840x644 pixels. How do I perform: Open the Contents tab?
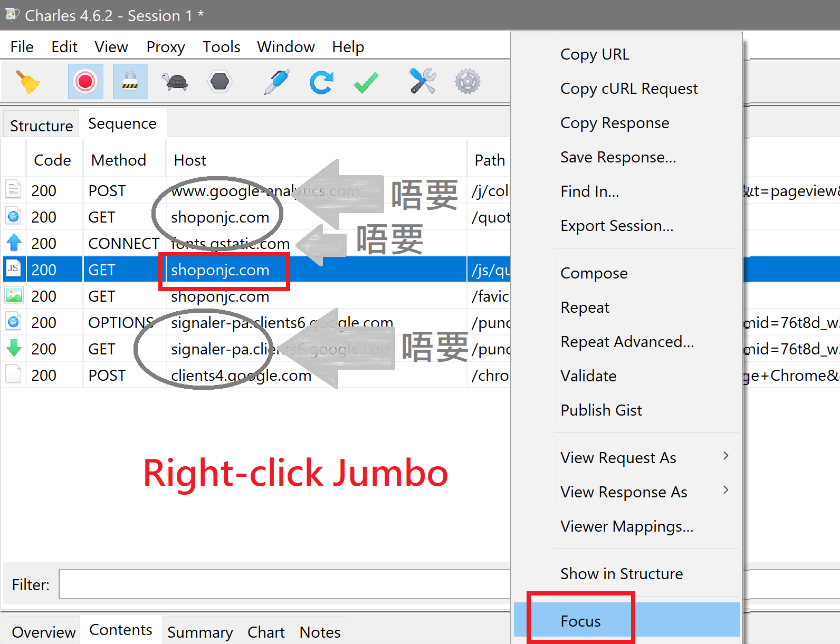click(121, 630)
